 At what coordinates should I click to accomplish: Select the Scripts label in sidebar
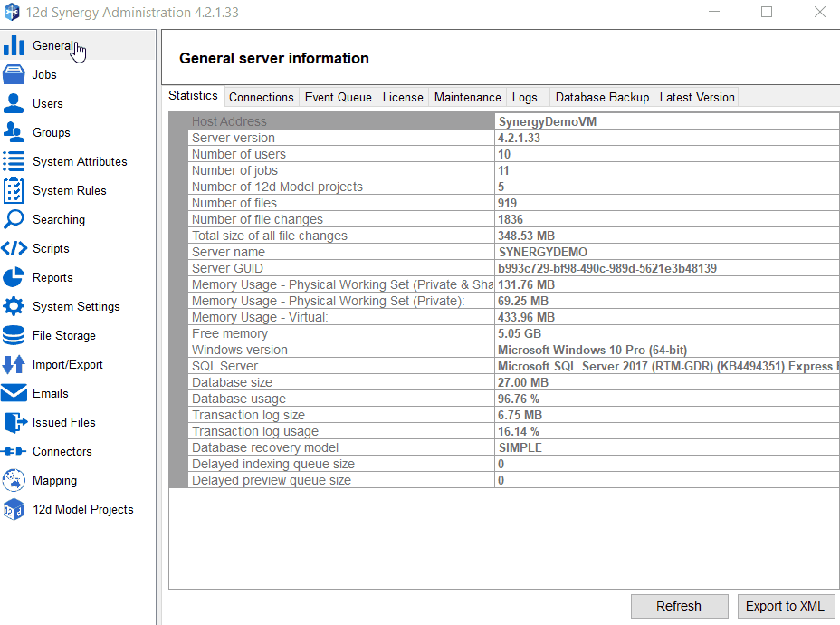click(51, 248)
